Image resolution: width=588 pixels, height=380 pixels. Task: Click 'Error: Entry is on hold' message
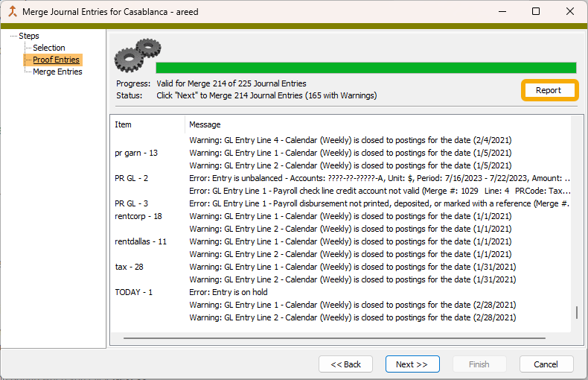(x=229, y=292)
